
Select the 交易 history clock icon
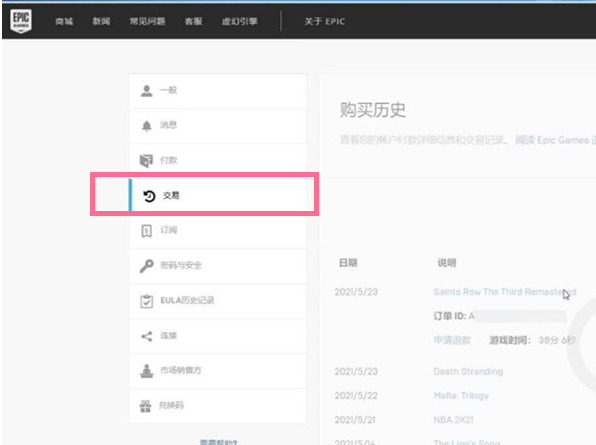click(149, 196)
